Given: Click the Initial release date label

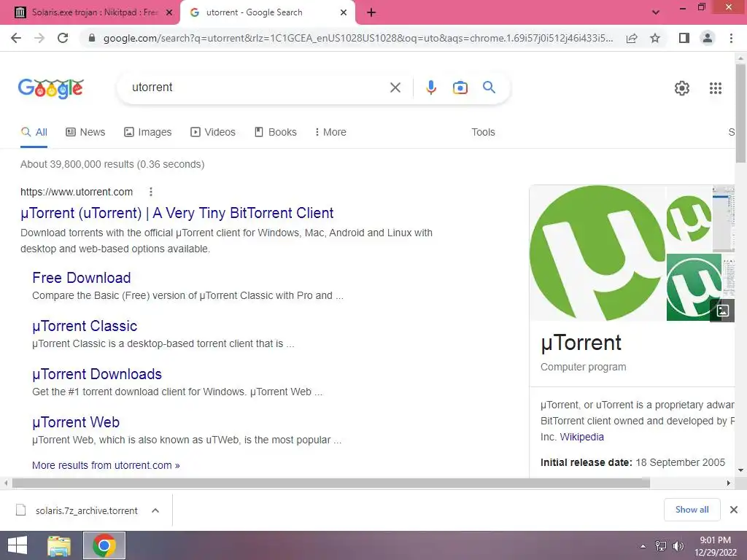Looking at the screenshot, I should point(586,462).
